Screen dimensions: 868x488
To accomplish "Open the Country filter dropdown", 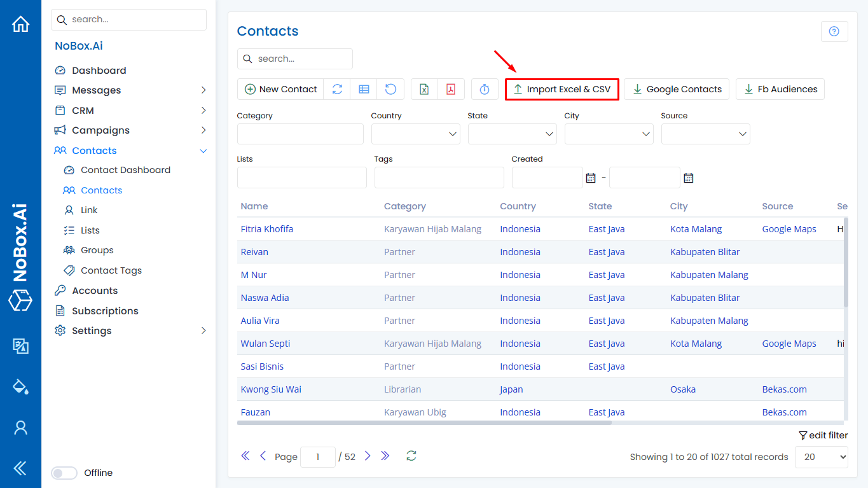I will pos(415,134).
